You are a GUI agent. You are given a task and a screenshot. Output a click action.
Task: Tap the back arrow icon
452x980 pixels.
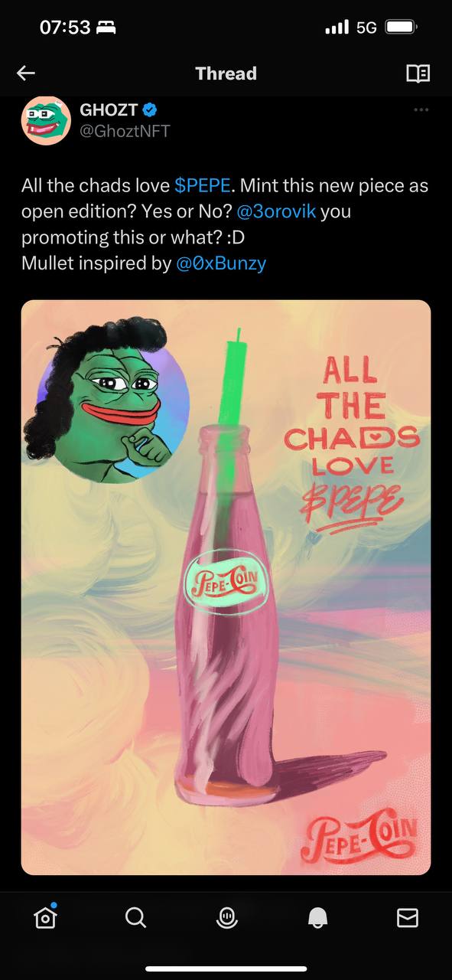tap(26, 73)
